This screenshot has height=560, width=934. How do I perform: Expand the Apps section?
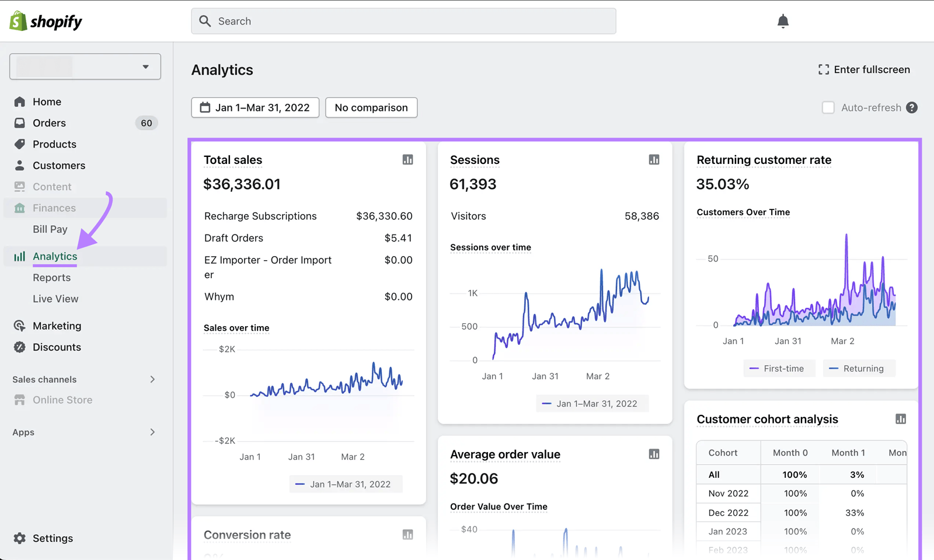152,432
